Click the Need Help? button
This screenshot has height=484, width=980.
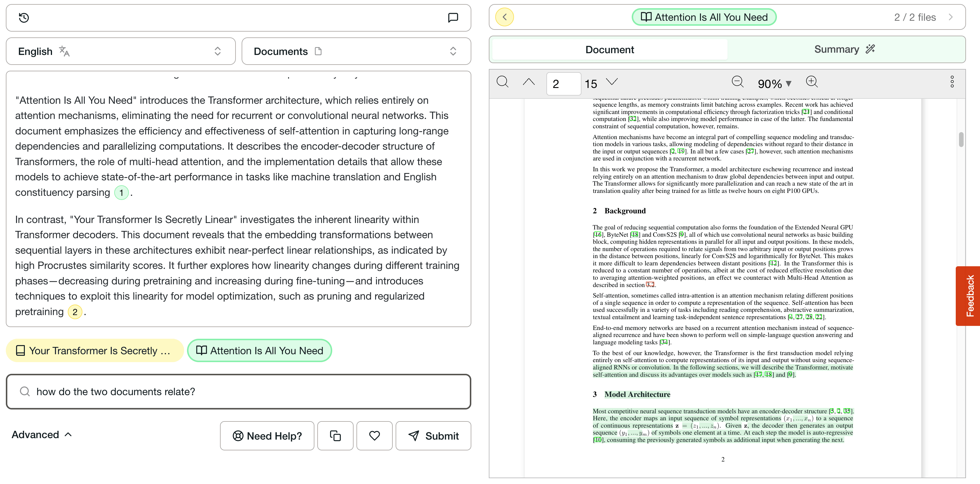pyautogui.click(x=267, y=436)
